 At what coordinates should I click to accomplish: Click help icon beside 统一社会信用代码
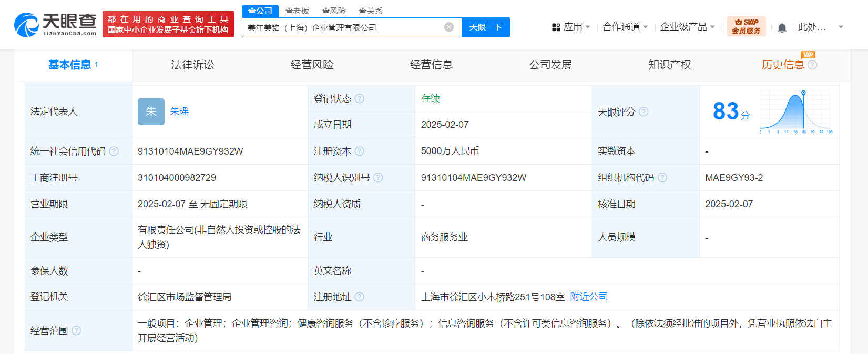pos(114,151)
